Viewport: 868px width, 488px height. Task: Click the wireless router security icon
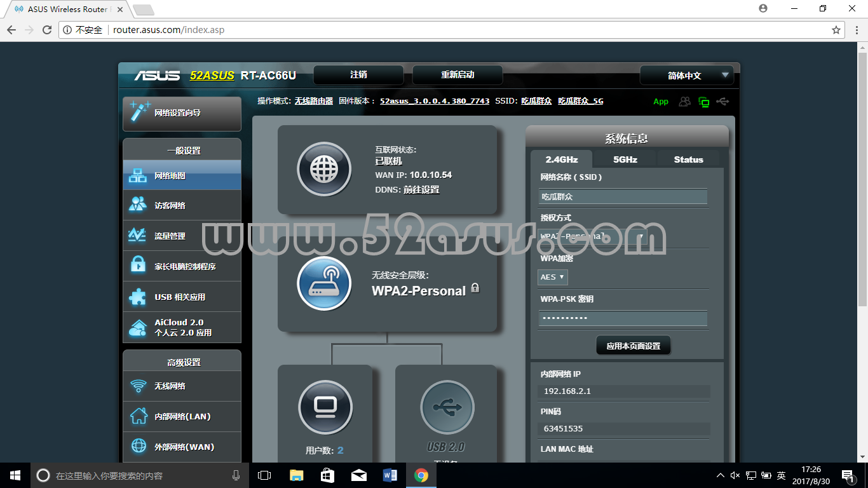pyautogui.click(x=324, y=283)
